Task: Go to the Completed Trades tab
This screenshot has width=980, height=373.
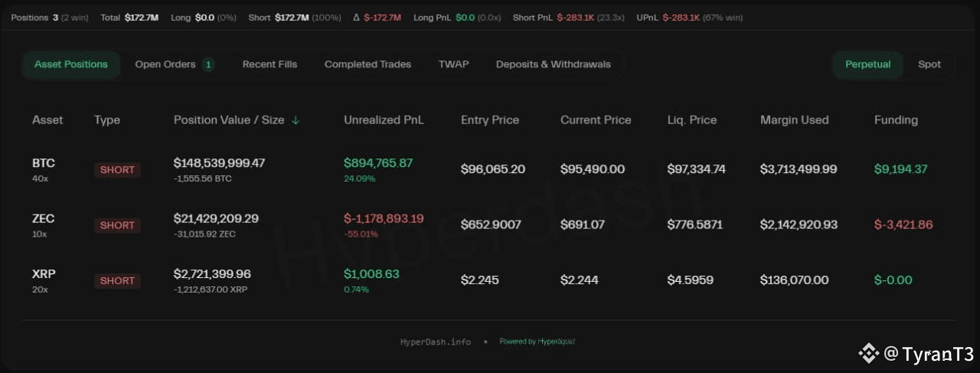Action: tap(367, 64)
